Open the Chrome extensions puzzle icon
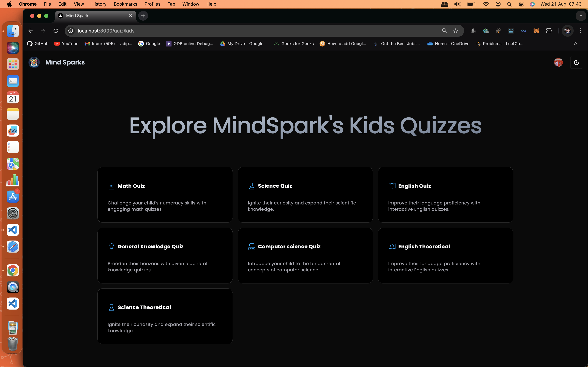This screenshot has height=367, width=588. click(549, 31)
